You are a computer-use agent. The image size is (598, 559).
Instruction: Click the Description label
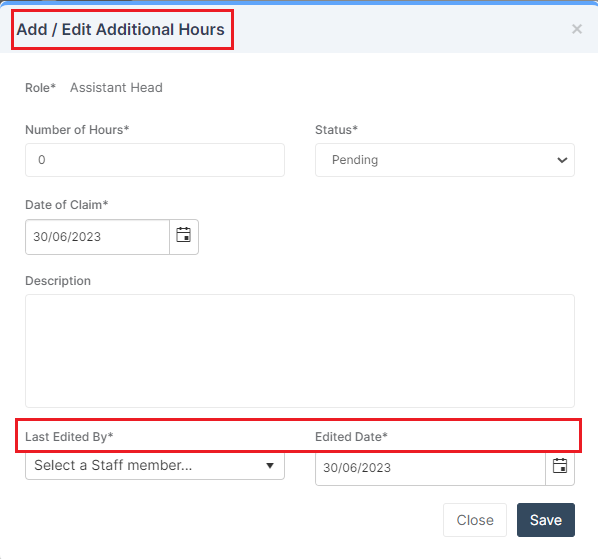(x=58, y=281)
